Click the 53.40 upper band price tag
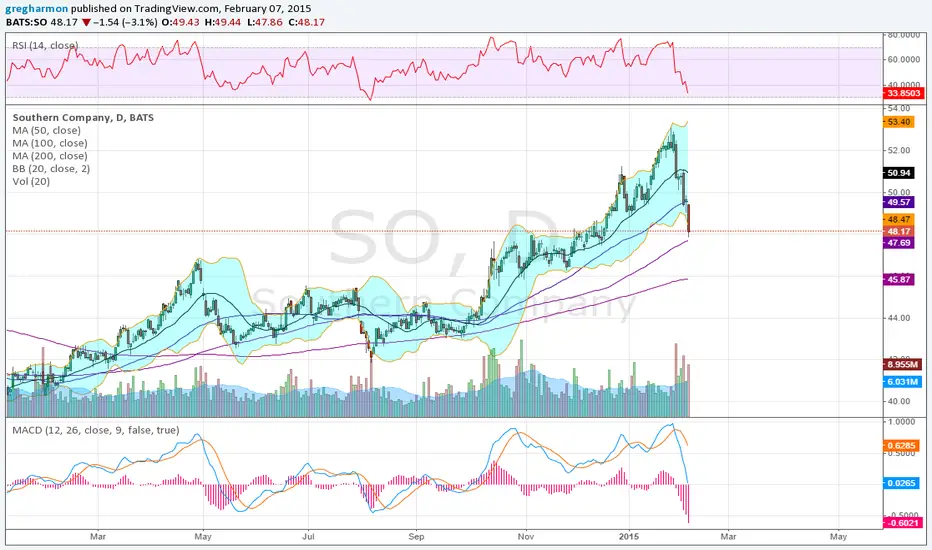 click(898, 122)
